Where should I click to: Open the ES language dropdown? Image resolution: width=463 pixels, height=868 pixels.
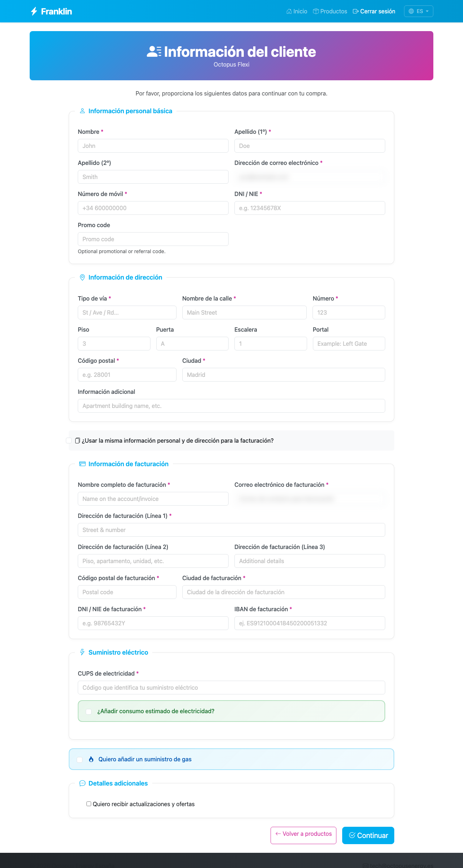pos(419,11)
